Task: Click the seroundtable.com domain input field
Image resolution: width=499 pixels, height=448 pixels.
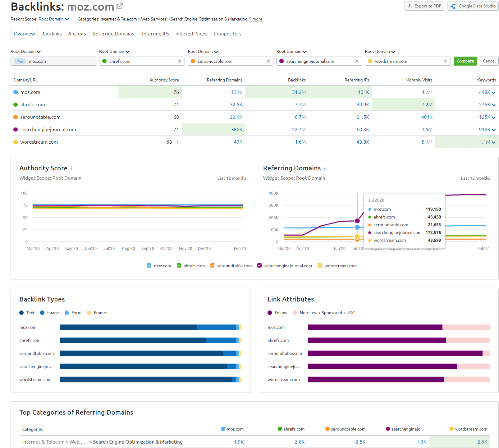Action: click(x=231, y=61)
